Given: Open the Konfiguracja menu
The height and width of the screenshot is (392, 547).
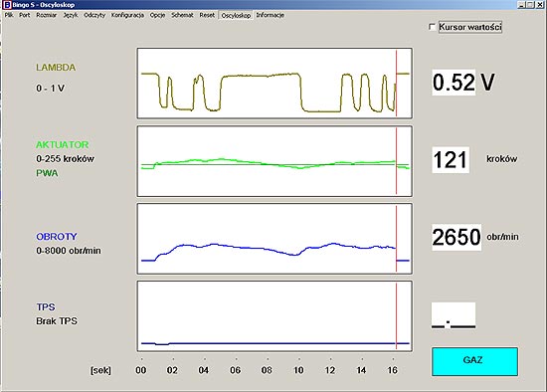Looking at the screenshot, I should point(127,15).
